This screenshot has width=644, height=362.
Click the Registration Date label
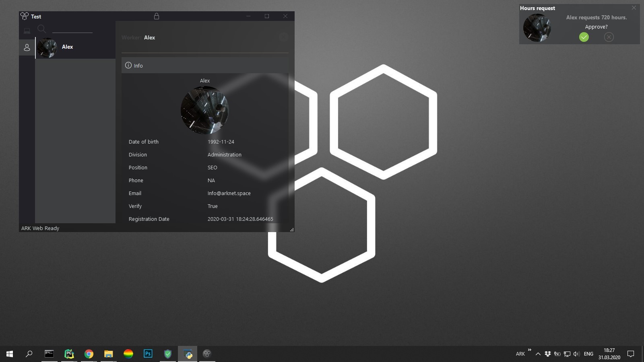[149, 219]
